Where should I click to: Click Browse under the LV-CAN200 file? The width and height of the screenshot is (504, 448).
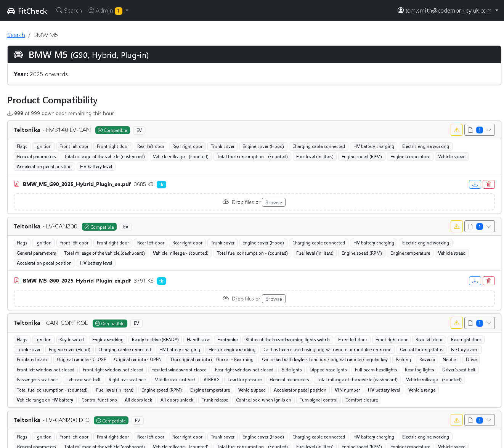pyautogui.click(x=274, y=299)
